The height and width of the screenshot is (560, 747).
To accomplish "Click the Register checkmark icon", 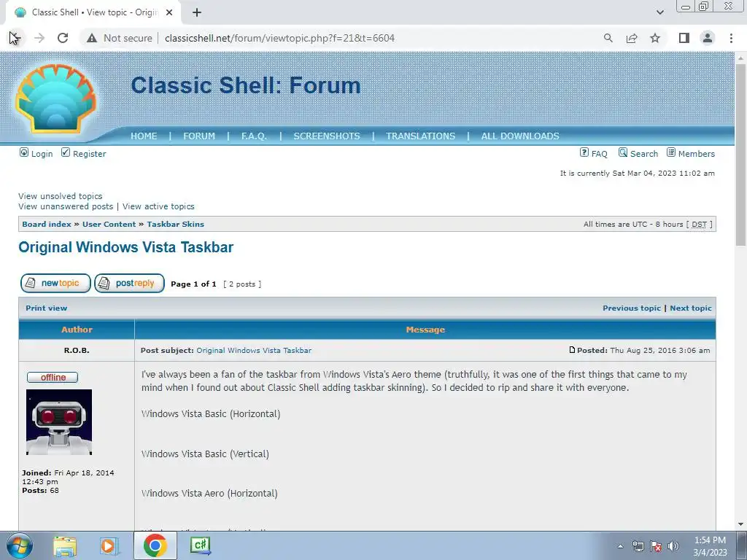I will coord(66,152).
